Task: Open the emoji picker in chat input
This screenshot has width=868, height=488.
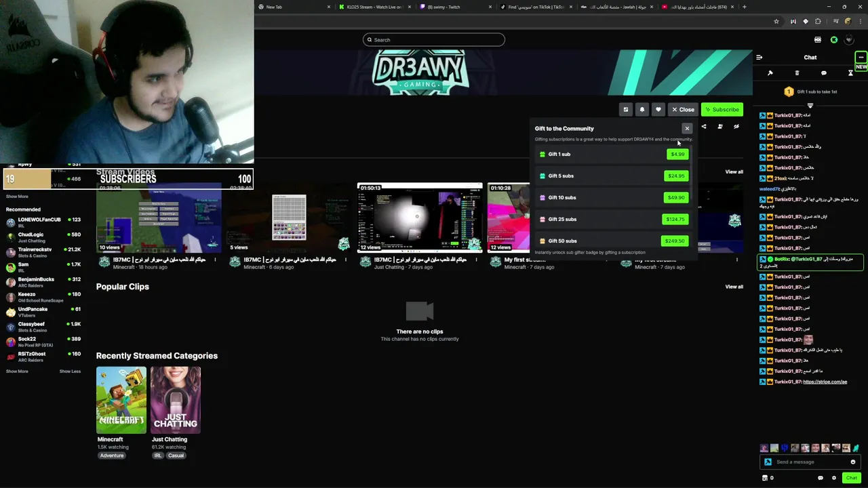Action: point(853,462)
